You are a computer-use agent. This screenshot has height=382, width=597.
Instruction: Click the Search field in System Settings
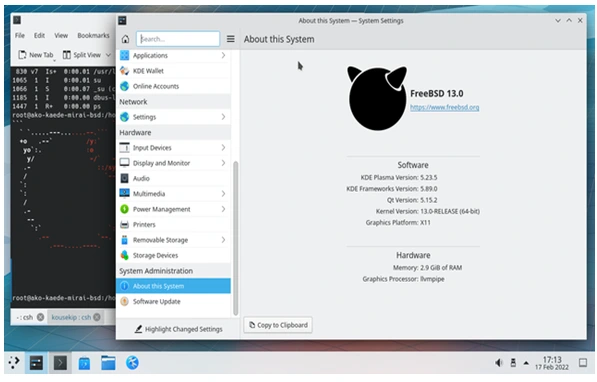click(x=178, y=39)
